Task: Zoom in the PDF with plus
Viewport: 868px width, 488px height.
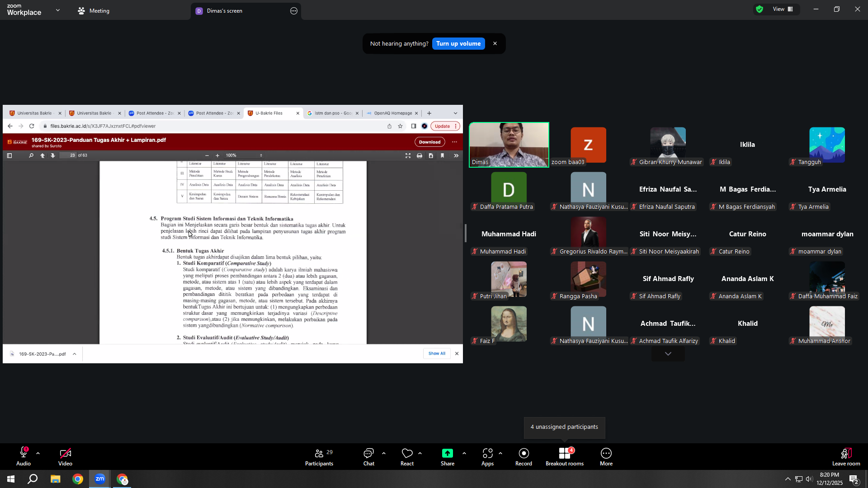Action: click(x=217, y=155)
